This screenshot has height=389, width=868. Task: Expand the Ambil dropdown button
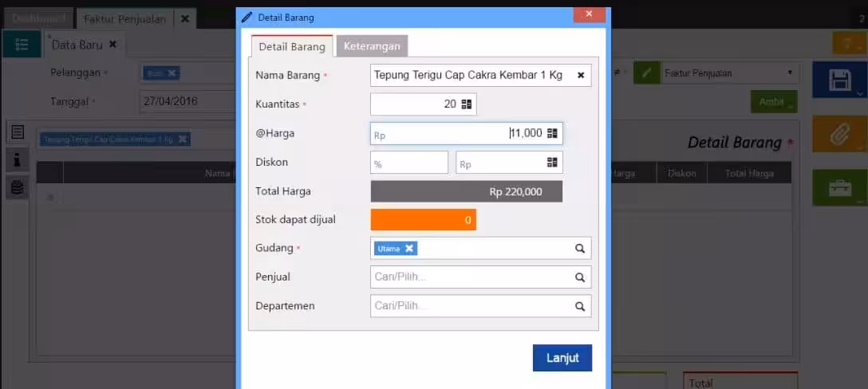(774, 102)
